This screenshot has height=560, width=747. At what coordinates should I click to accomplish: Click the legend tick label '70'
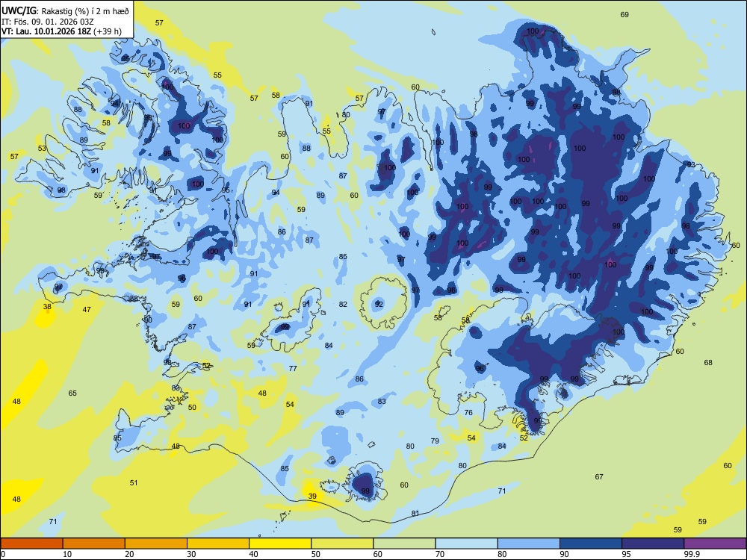pyautogui.click(x=440, y=554)
